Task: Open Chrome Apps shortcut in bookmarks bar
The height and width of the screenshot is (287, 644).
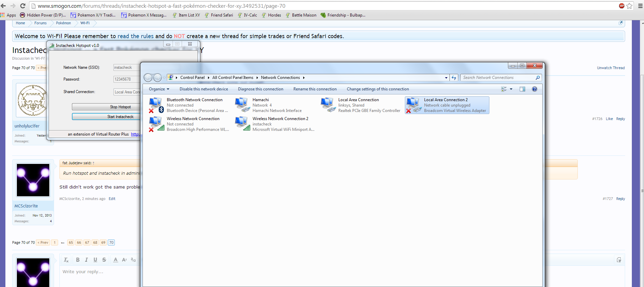Action: pos(8,15)
